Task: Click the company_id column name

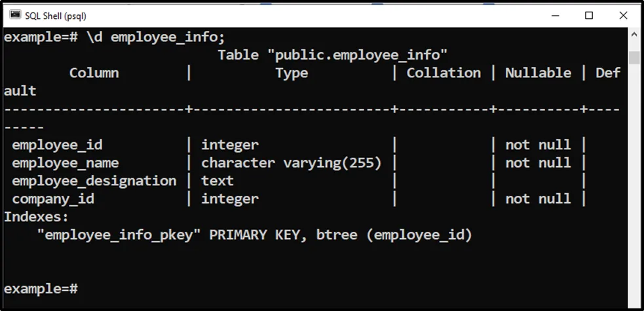Action: (x=53, y=198)
